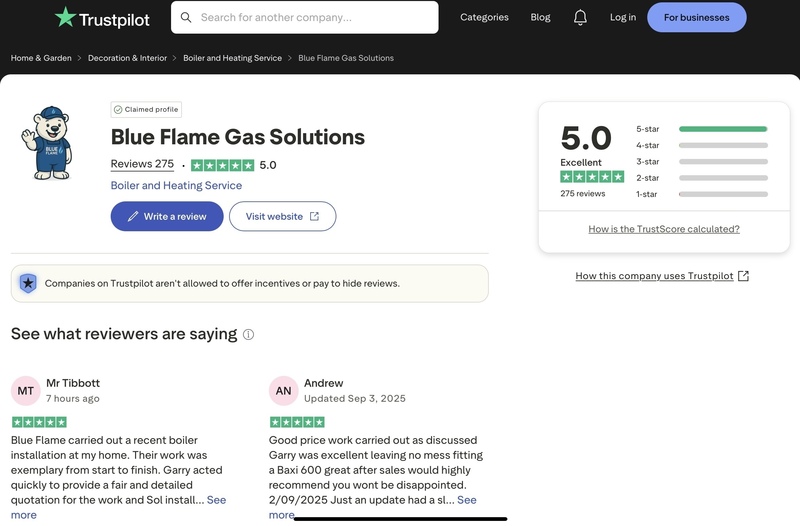Click the AN reviewer avatar
This screenshot has width=800, height=526.
pos(284,391)
